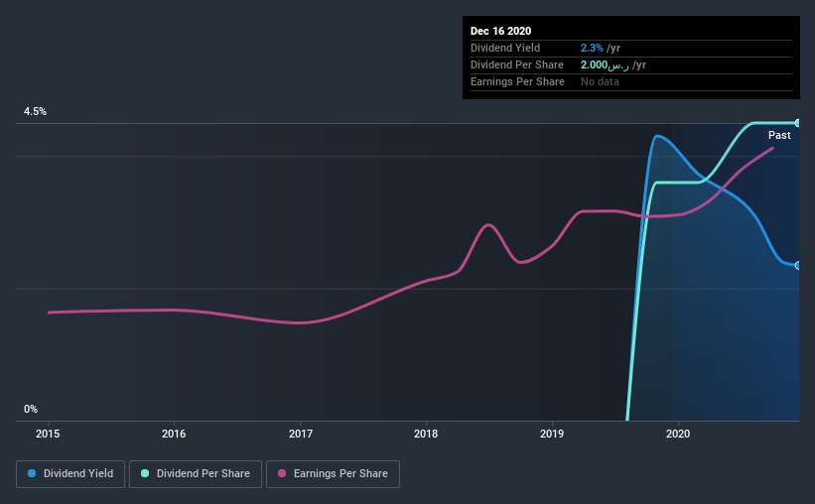Select the 2015 x-axis label

pos(48,434)
